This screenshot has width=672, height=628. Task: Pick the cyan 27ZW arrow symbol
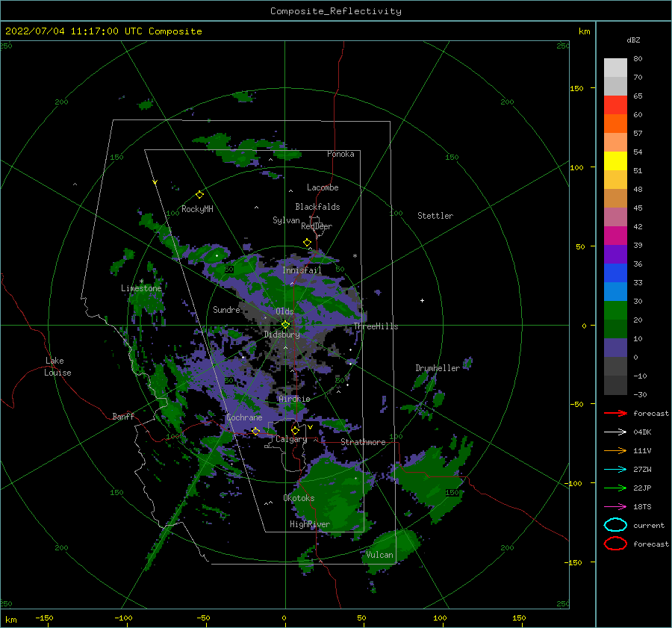(615, 470)
